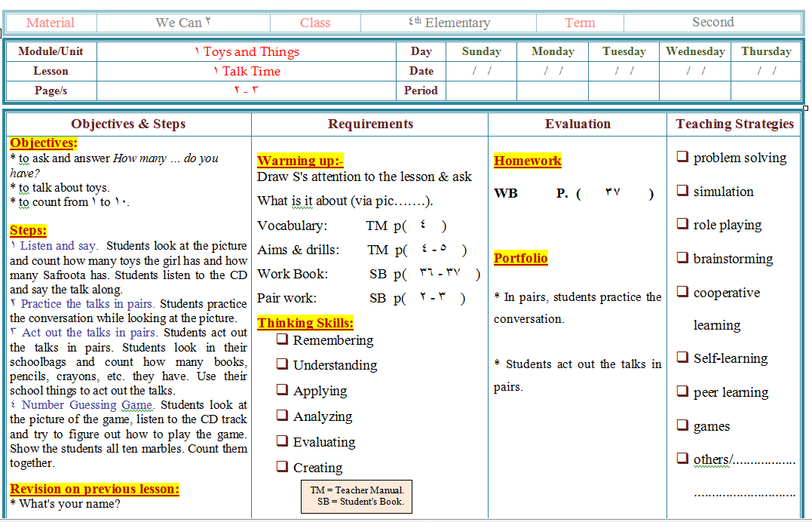The height and width of the screenshot is (522, 812).
Task: Click the Class header cell
Action: tap(315, 23)
